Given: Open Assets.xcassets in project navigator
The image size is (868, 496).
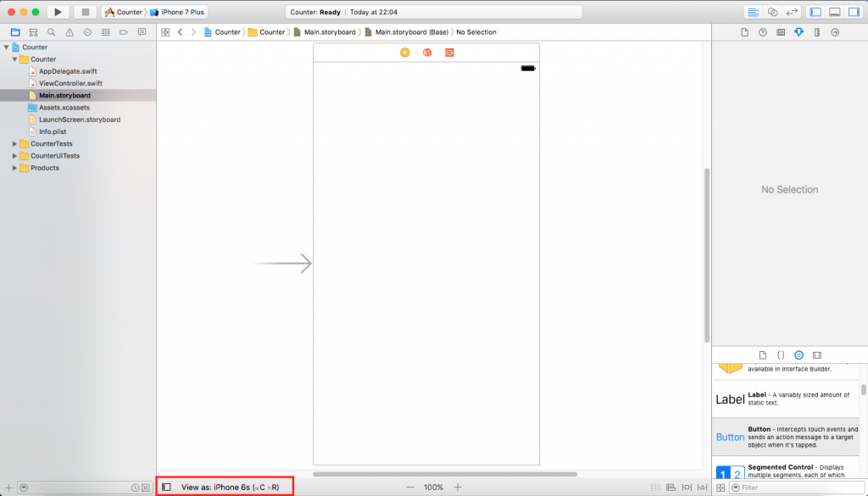Looking at the screenshot, I should tap(64, 108).
